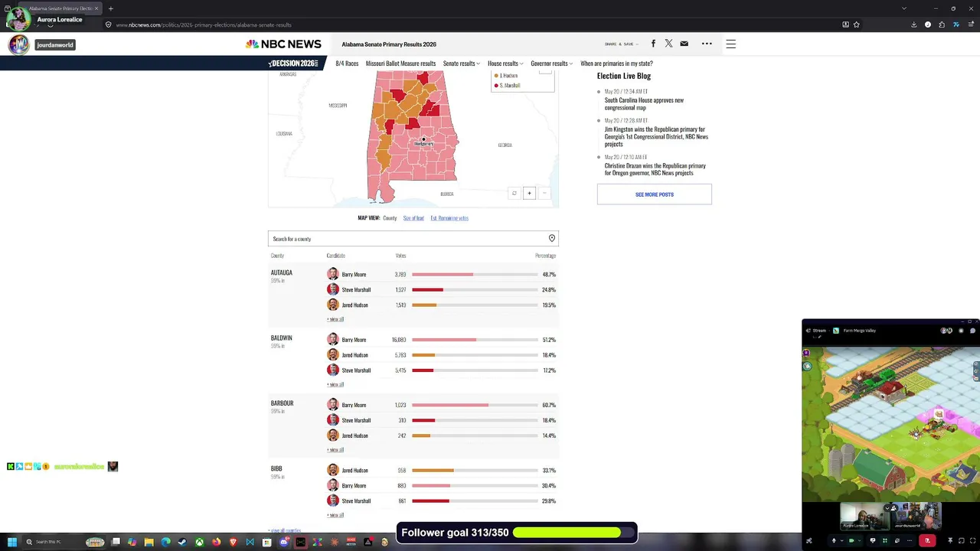Screen dimensions: 980x551
Task: Read the Jim Kingston Georgia primary post
Action: tap(656, 136)
